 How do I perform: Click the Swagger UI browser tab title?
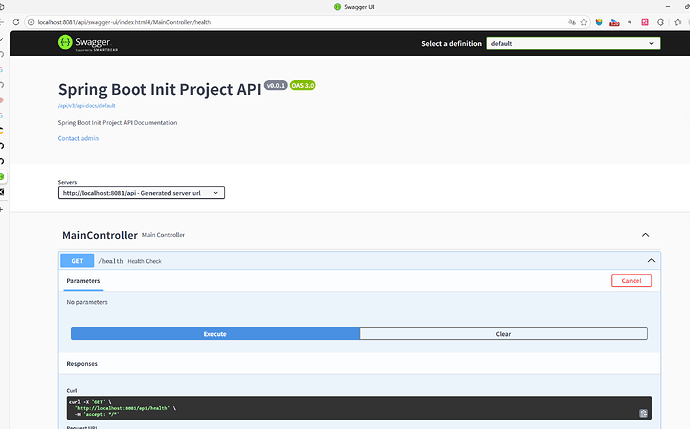pyautogui.click(x=359, y=7)
